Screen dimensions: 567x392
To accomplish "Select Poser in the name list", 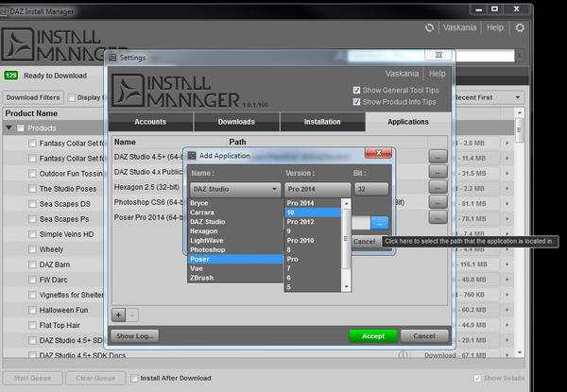I will pyautogui.click(x=235, y=259).
